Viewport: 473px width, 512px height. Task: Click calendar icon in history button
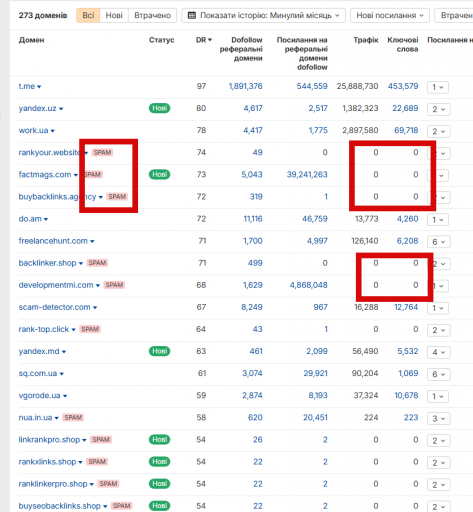(192, 15)
